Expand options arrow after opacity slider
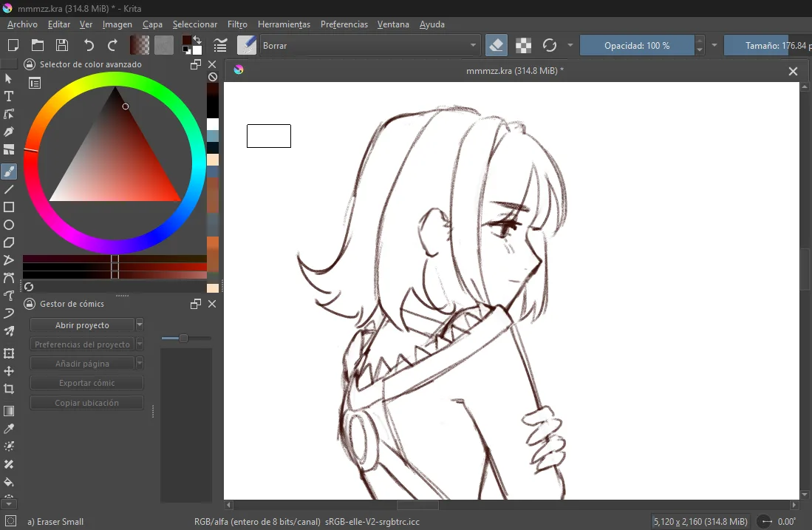The height and width of the screenshot is (530, 812). (714, 45)
